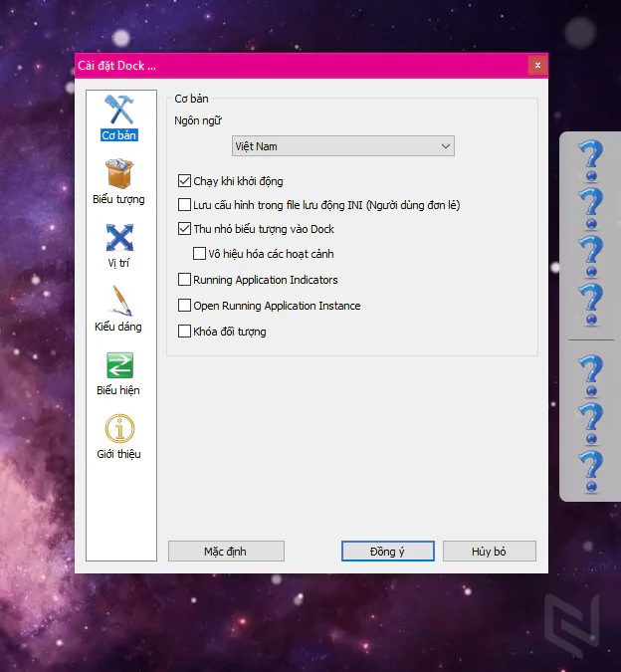The image size is (621, 672).
Task: Uncheck Thu nhỏ biểu tượng vào Dock
Action: (184, 229)
